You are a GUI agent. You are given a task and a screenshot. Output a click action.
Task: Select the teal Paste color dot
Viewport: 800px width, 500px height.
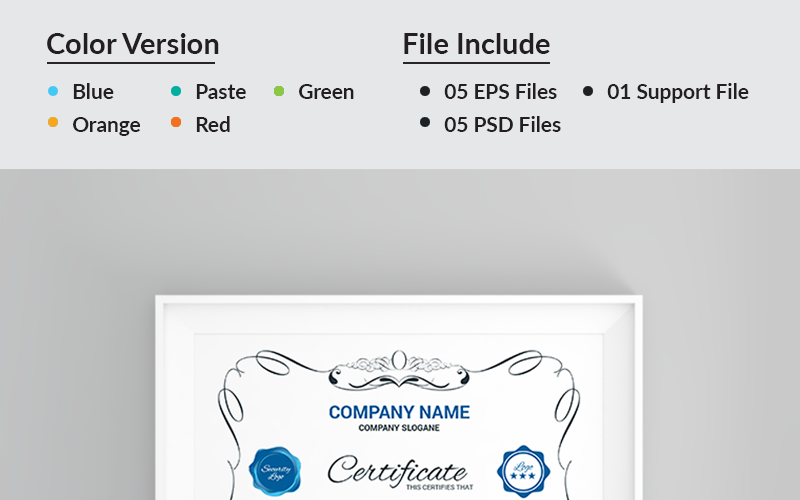coord(176,91)
